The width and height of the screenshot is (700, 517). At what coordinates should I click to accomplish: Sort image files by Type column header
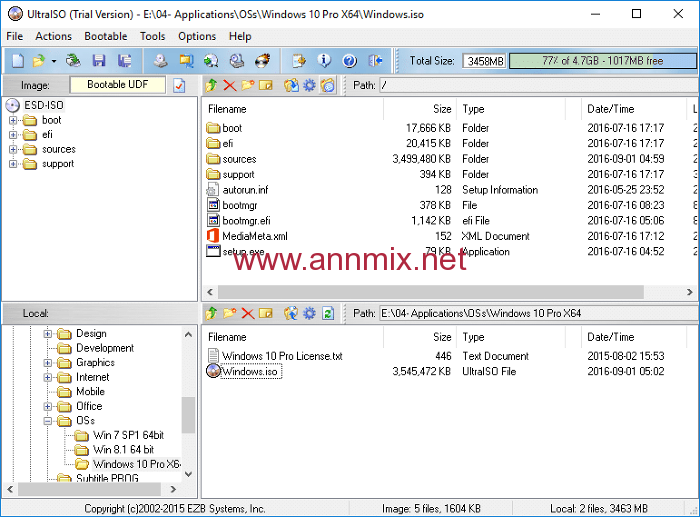[x=511, y=109]
